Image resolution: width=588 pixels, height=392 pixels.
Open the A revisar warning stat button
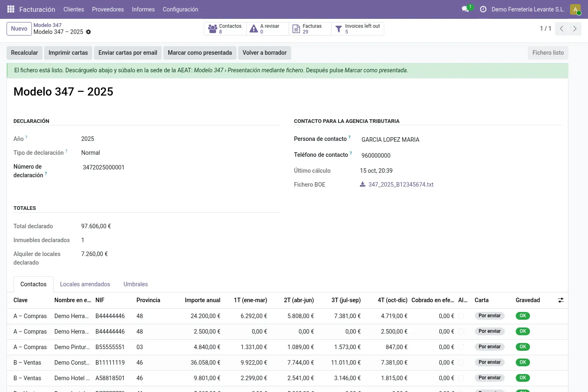click(267, 29)
